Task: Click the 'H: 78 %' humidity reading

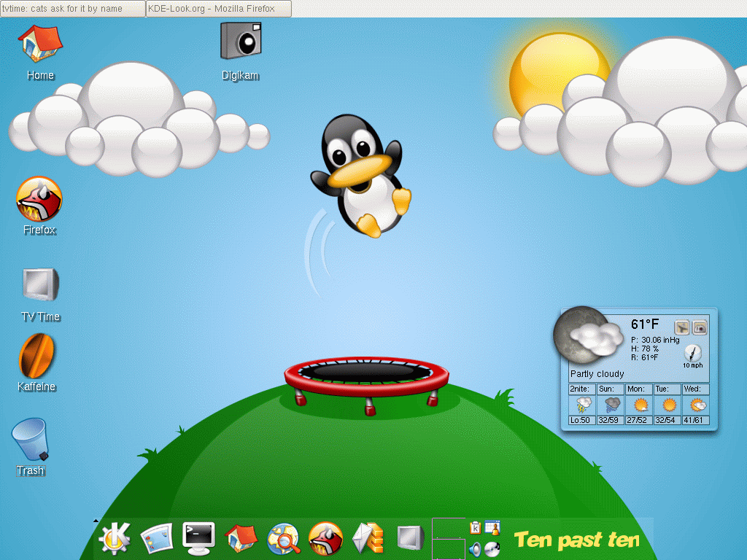Action: click(x=645, y=349)
